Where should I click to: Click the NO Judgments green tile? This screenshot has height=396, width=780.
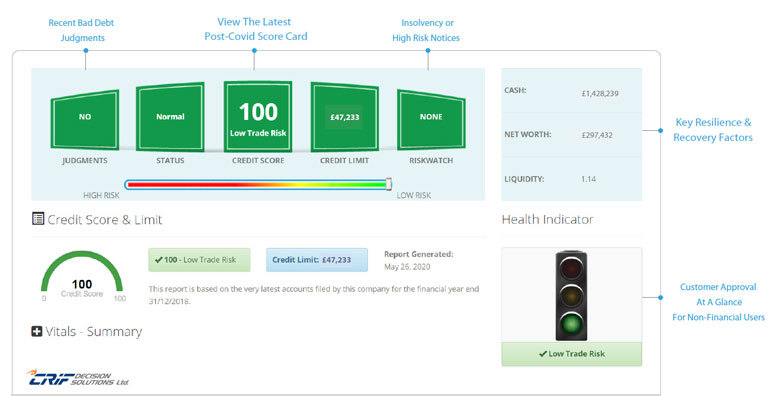[85, 119]
